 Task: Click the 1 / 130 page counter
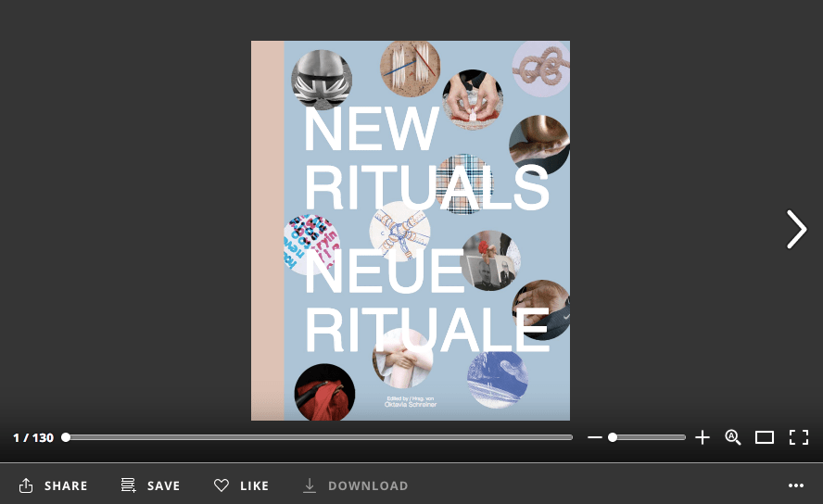tap(33, 437)
